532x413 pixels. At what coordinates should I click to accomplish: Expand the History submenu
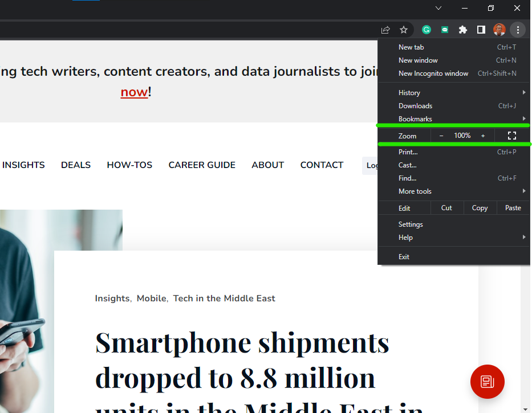454,92
